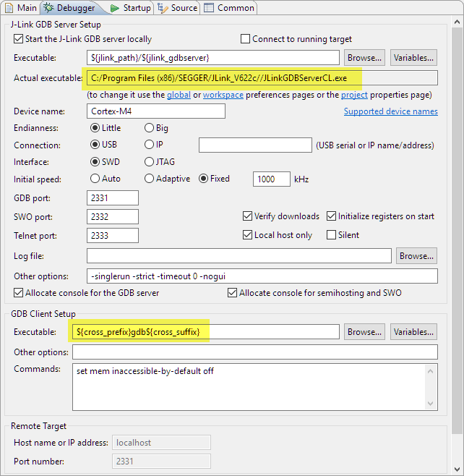
Task: Click the Telnet port field
Action: pyautogui.click(x=113, y=236)
